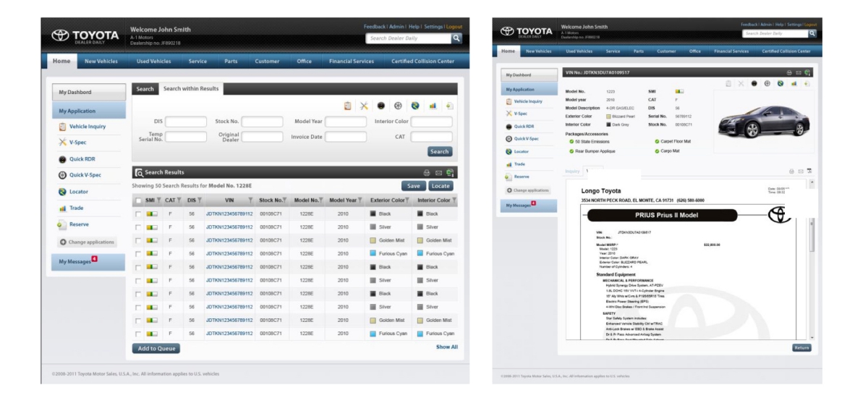Viewport: 868px width, 398px height.
Task: Open the filter funnel on the VIN column
Action: [x=250, y=200]
